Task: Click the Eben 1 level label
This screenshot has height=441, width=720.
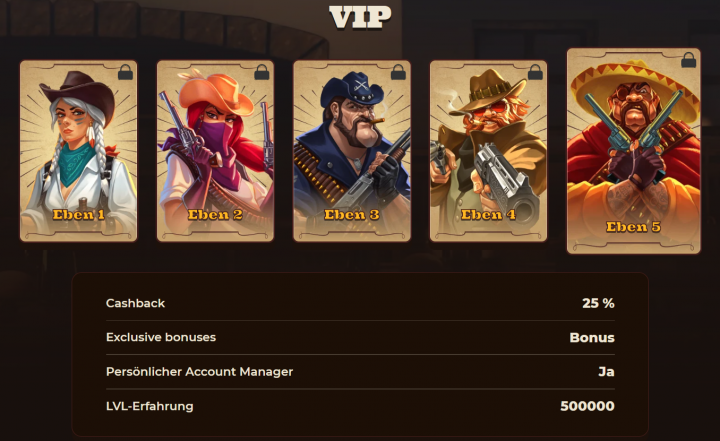Action: click(x=79, y=215)
